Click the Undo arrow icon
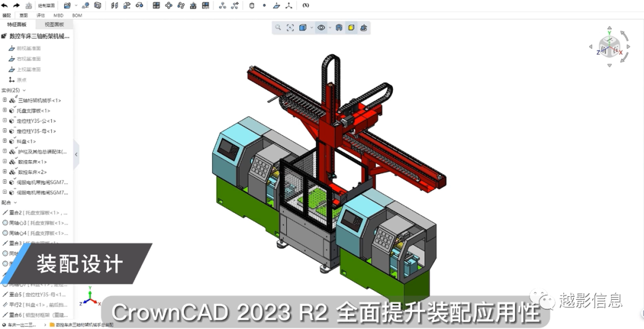This screenshot has width=644, height=329. click(x=5, y=5)
